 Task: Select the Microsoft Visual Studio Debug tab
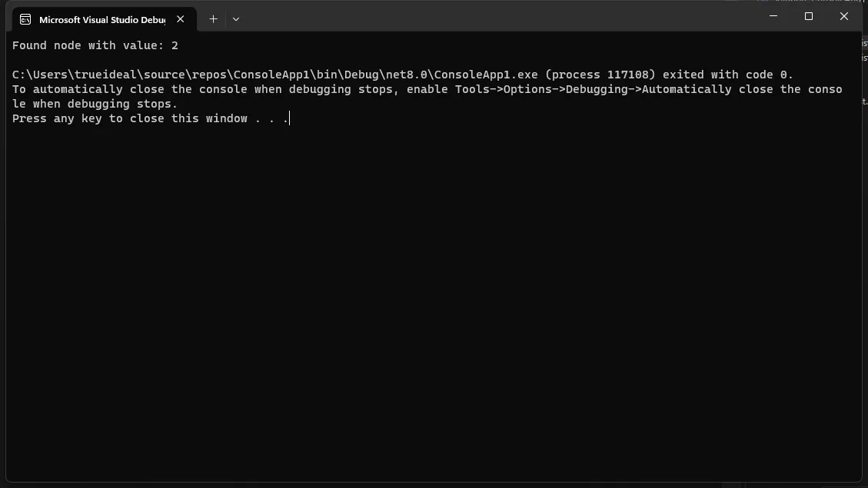(x=100, y=19)
